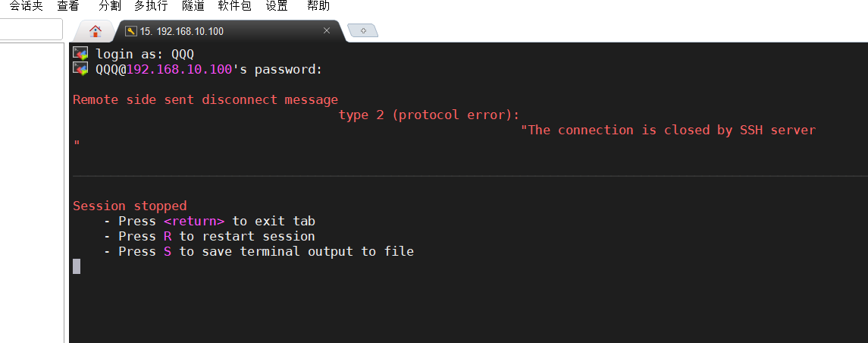Open the 会话夹 menu

26,6
